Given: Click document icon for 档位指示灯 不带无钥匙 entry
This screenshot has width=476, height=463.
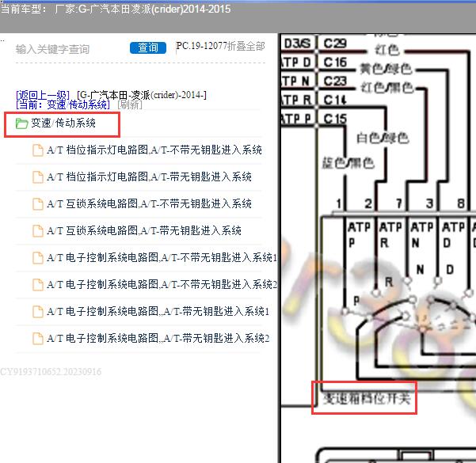Looking at the screenshot, I should point(38,150).
